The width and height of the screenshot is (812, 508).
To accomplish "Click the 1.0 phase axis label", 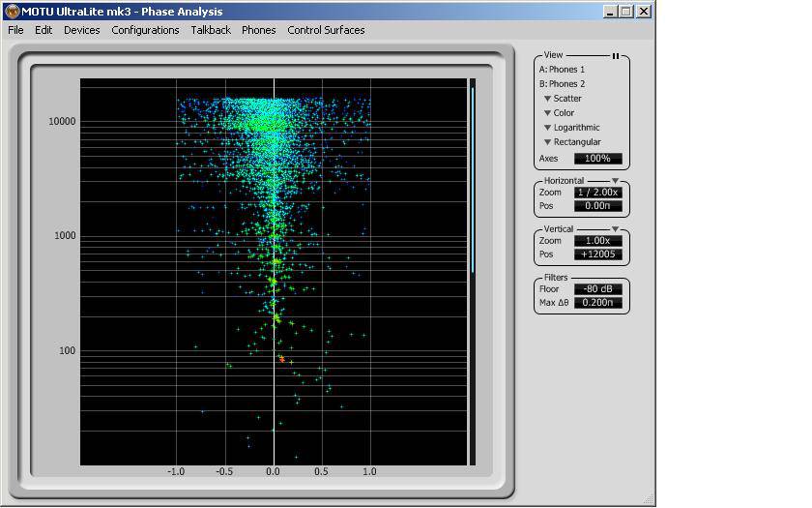I will 369,472.
